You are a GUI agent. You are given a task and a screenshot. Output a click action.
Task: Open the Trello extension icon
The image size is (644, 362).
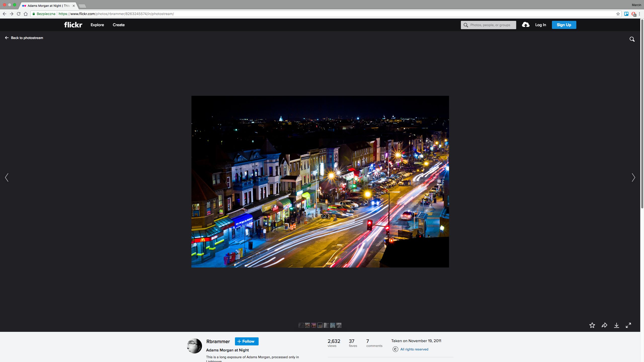point(626,14)
